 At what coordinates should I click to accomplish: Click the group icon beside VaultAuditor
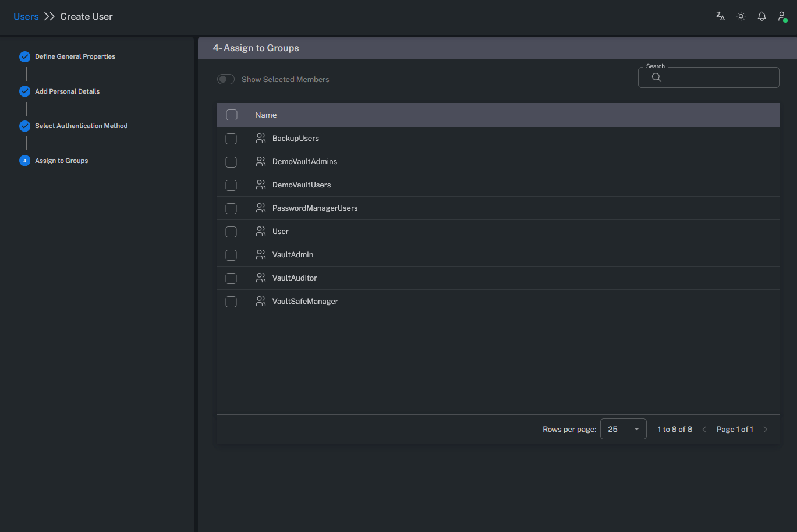point(260,278)
